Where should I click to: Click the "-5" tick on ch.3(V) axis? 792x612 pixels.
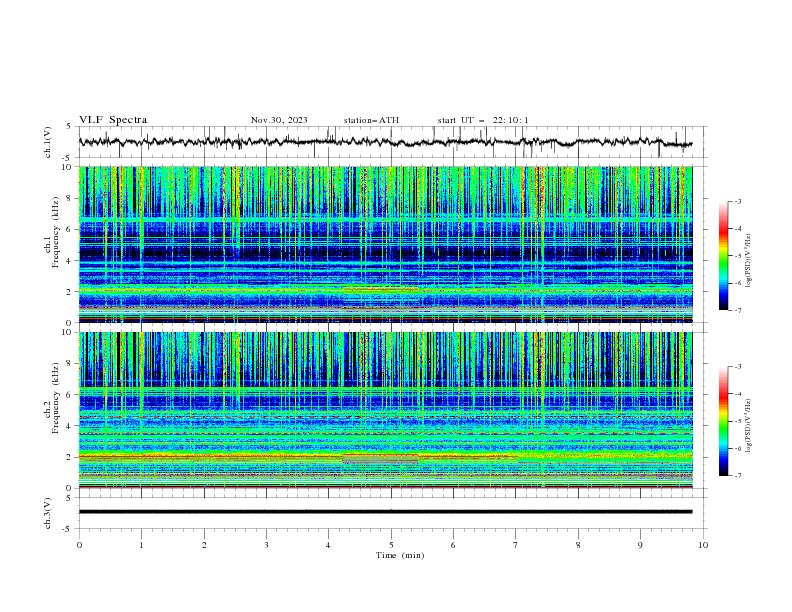(x=68, y=529)
